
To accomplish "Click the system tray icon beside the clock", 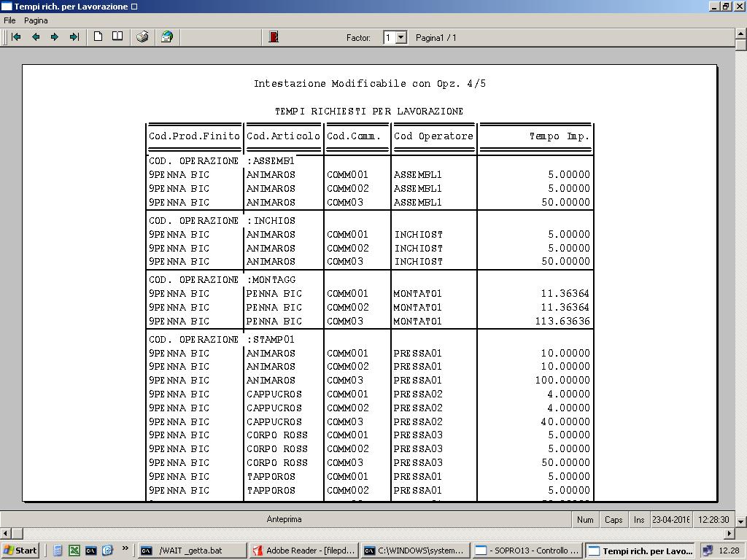I will click(708, 551).
